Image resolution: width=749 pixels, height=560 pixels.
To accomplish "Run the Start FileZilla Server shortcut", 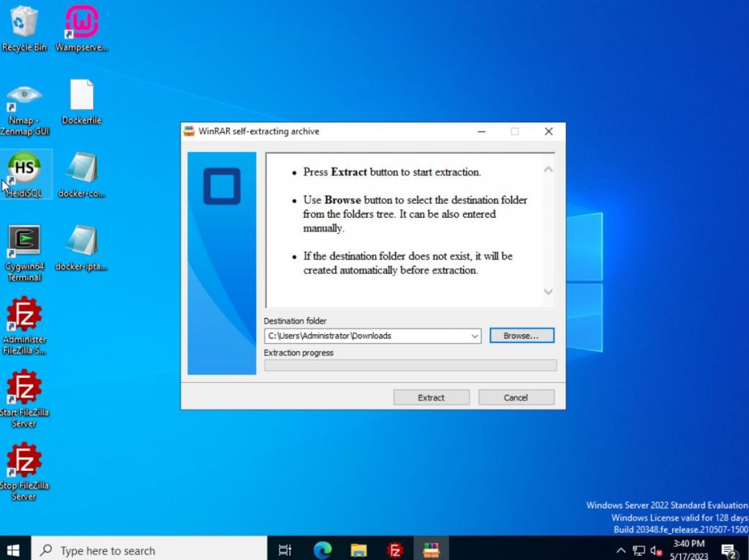I will [26, 387].
